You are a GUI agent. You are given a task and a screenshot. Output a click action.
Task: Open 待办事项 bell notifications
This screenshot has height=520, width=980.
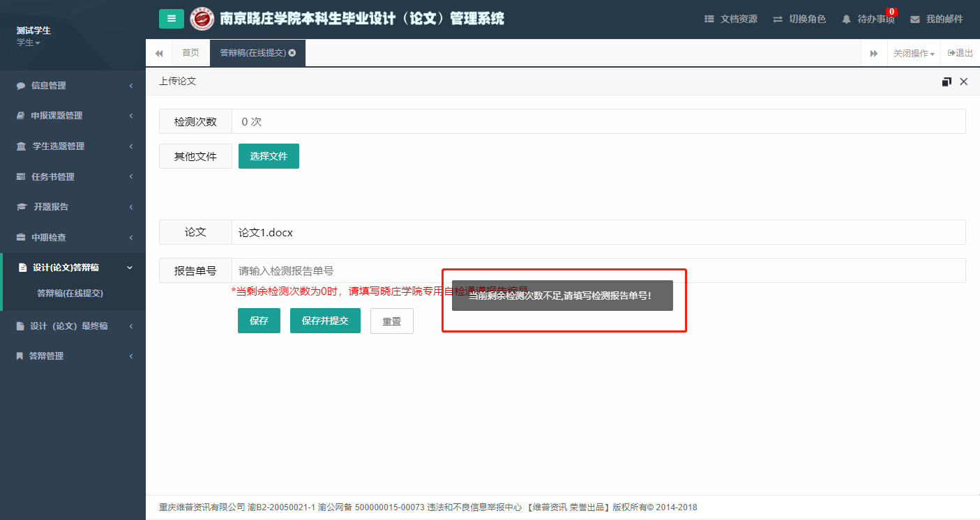coord(868,20)
